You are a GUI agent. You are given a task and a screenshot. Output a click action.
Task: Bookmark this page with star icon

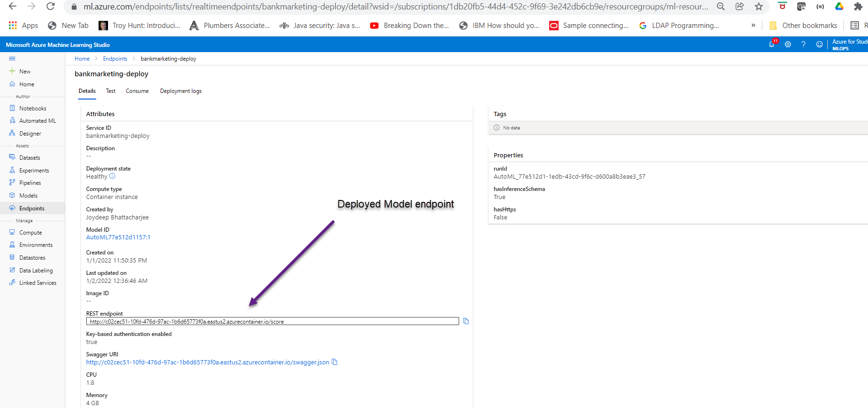tap(759, 6)
